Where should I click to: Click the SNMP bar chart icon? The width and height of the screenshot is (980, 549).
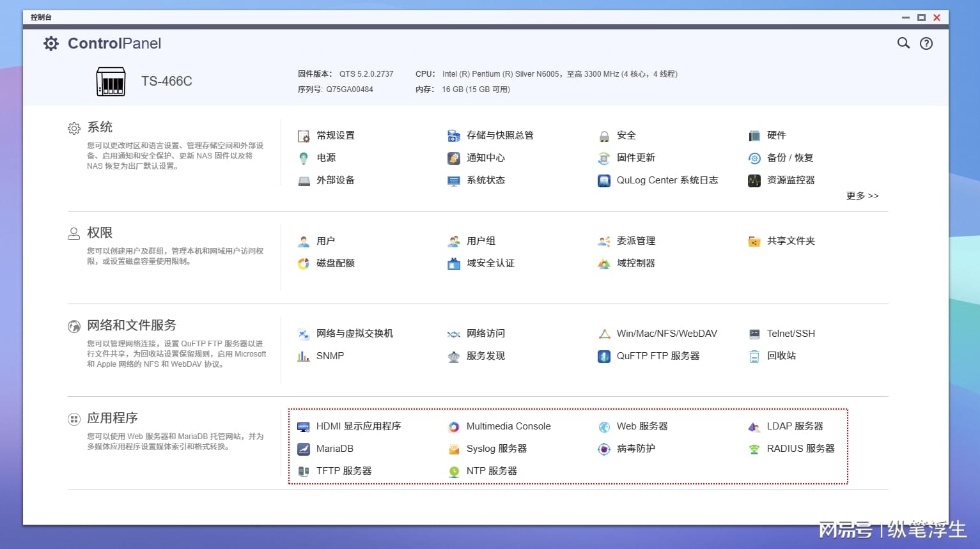tap(304, 356)
